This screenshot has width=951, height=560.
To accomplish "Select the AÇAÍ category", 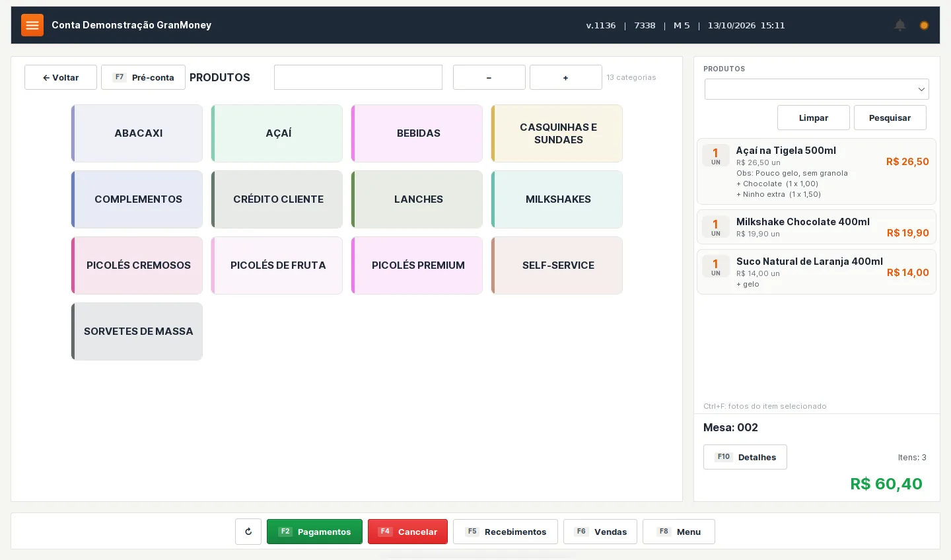I will pyautogui.click(x=277, y=133).
